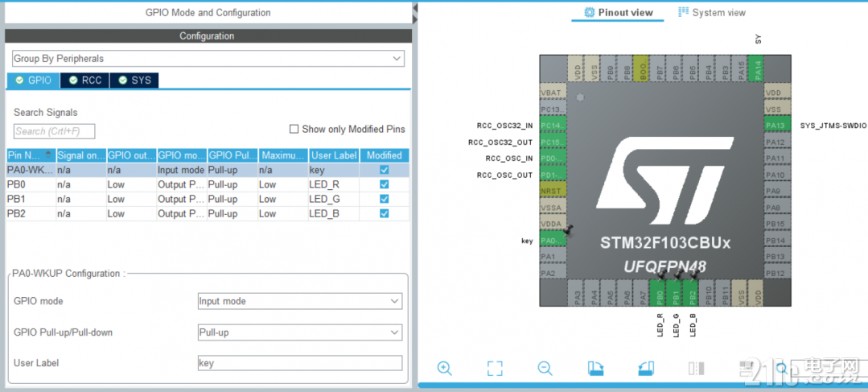Click the grayed split-view icon

point(696,368)
